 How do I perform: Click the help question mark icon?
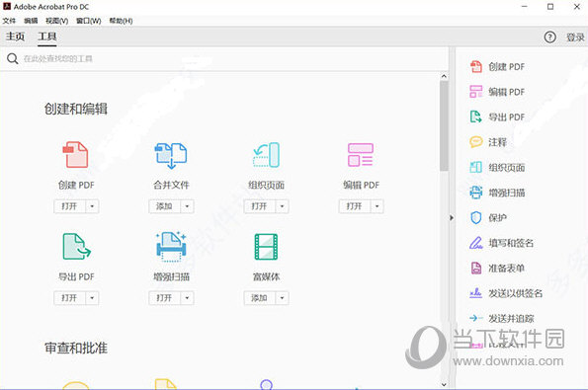click(549, 37)
